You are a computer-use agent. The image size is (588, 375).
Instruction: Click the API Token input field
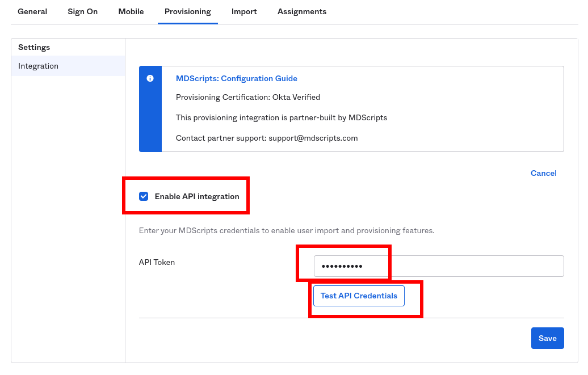[x=439, y=266]
